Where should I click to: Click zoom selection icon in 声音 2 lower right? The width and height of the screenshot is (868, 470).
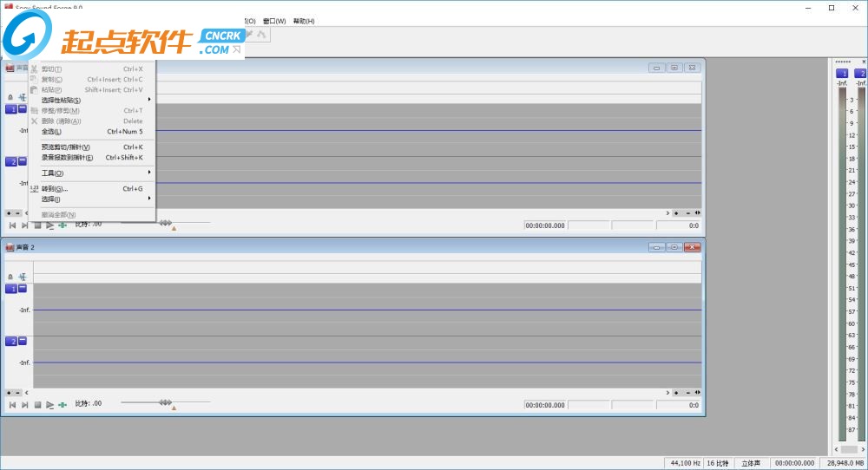pos(698,392)
